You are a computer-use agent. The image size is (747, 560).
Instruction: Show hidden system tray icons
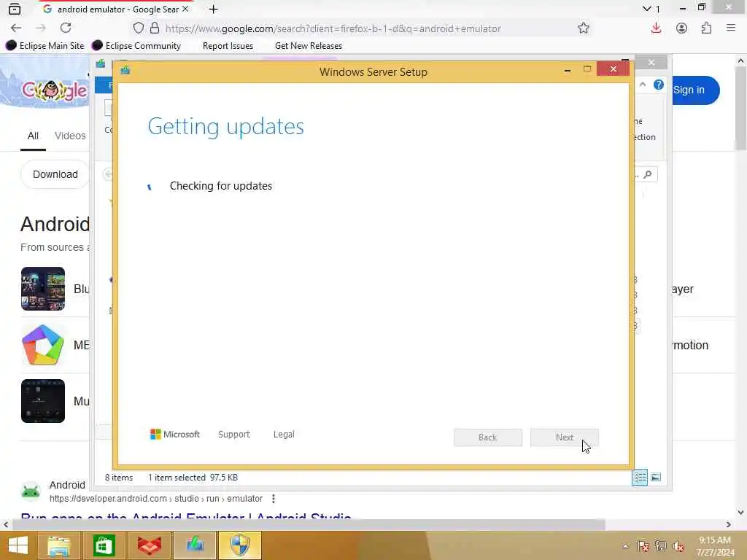coord(625,546)
